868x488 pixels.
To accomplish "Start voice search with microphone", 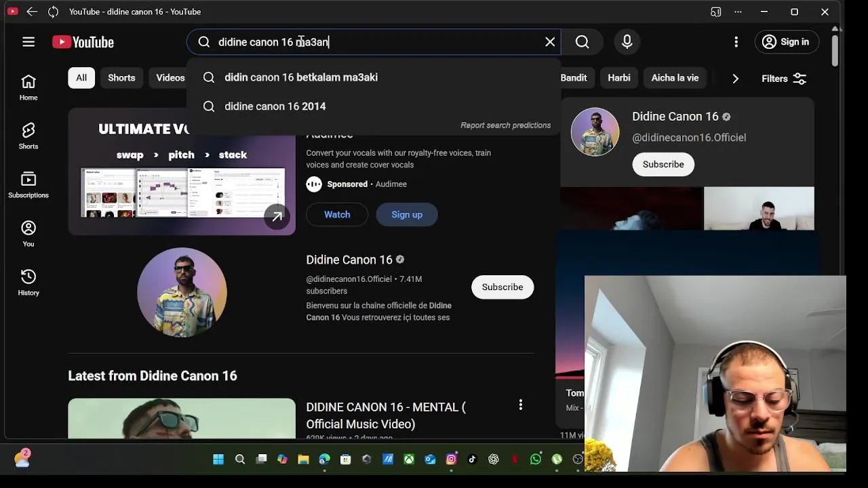I will 627,42.
